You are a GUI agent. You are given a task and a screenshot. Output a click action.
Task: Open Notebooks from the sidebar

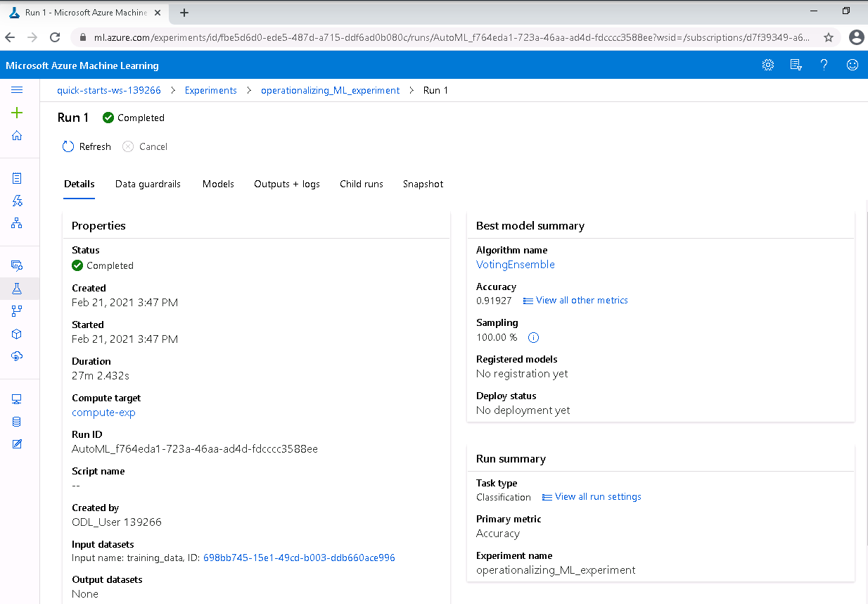[17, 177]
